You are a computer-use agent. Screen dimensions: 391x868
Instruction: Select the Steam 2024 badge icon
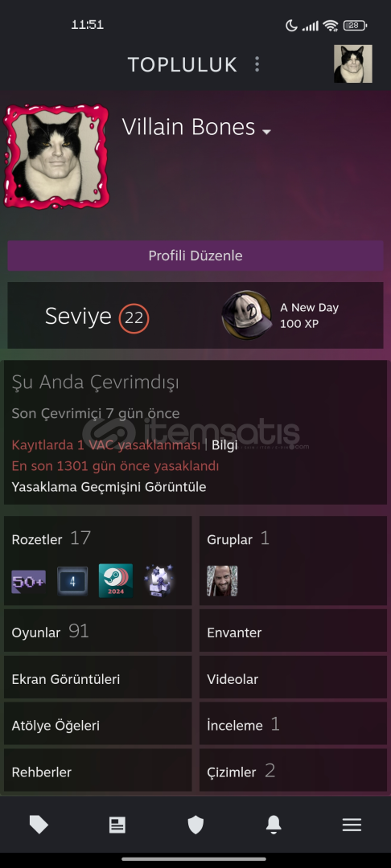click(x=116, y=581)
